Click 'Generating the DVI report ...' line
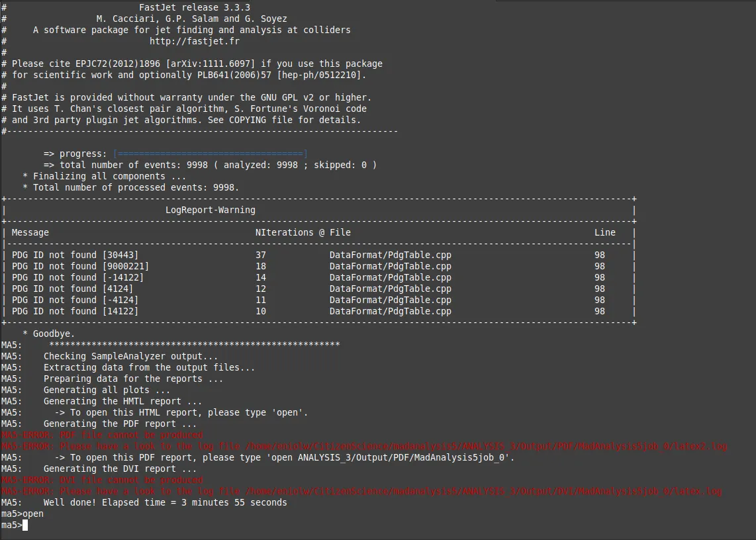 point(120,469)
